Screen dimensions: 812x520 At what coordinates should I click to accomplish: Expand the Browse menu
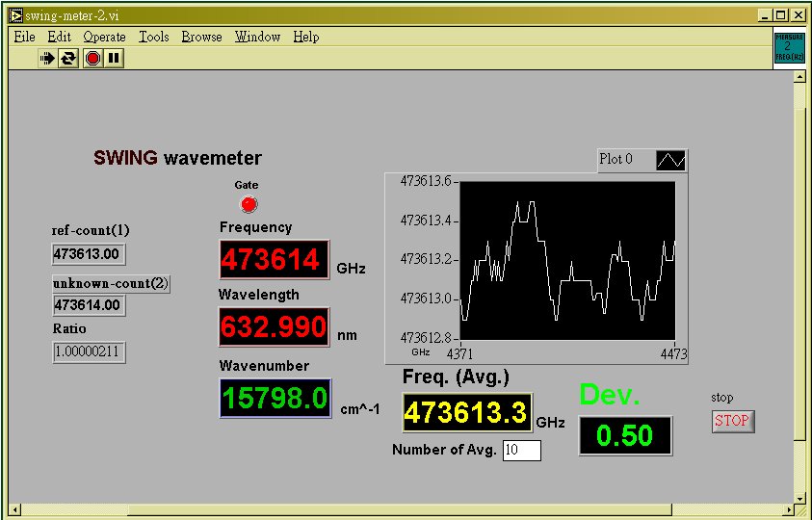click(201, 37)
